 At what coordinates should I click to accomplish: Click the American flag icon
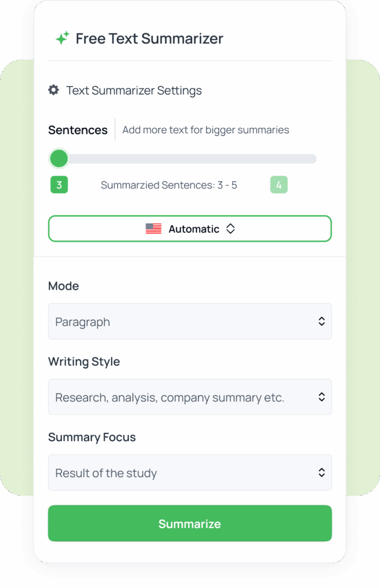(153, 229)
